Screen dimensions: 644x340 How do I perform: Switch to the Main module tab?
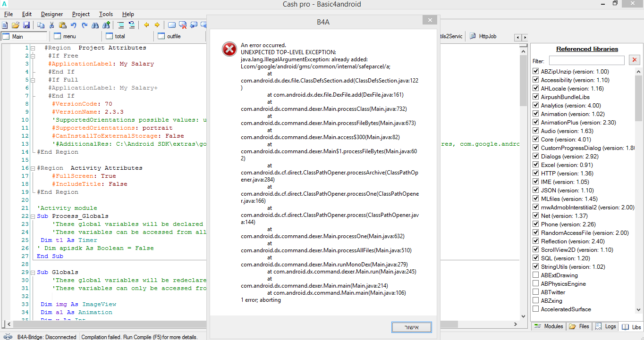point(25,36)
